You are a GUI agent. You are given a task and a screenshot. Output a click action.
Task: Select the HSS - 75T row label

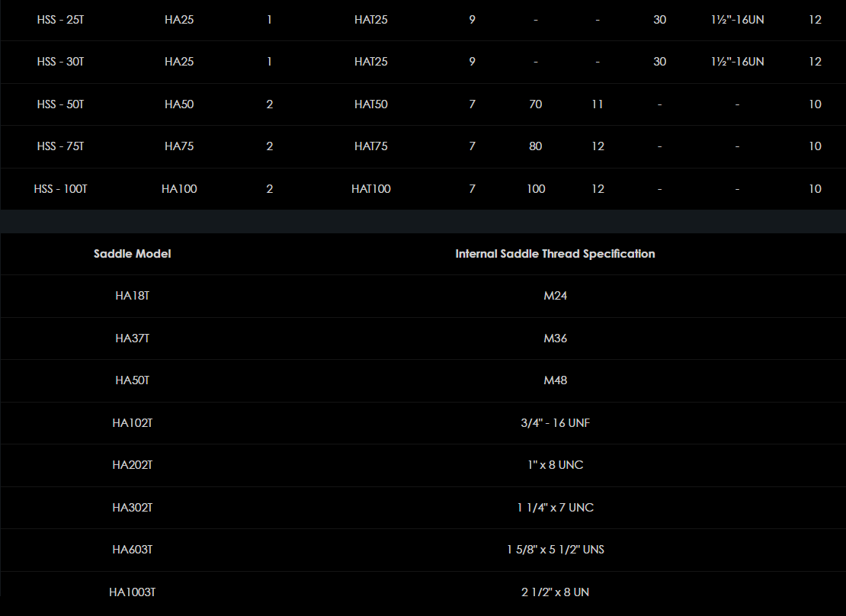[x=60, y=146]
